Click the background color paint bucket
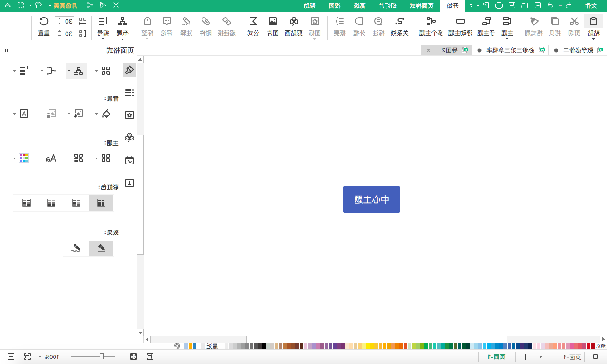 106,114
